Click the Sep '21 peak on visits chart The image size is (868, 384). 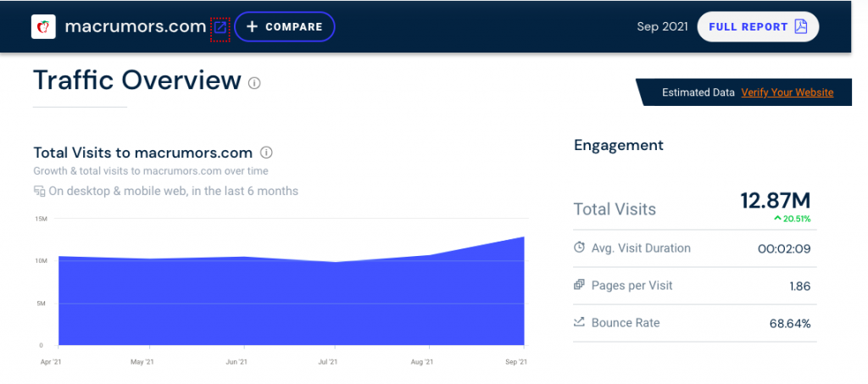pyautogui.click(x=522, y=238)
